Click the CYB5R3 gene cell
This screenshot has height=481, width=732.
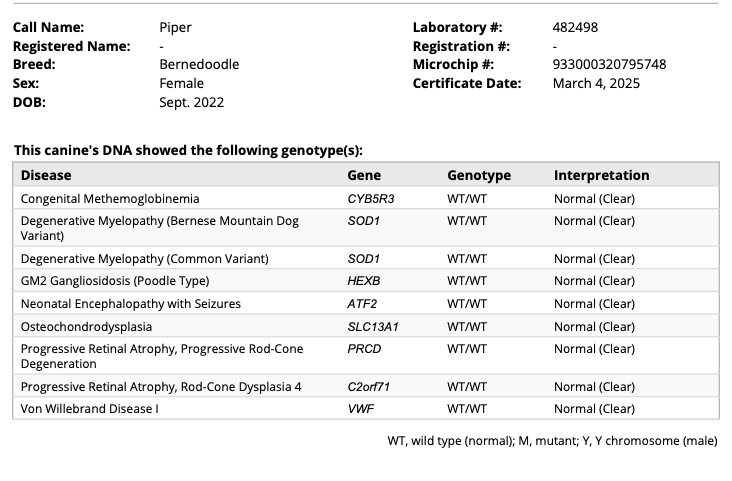[371, 199]
